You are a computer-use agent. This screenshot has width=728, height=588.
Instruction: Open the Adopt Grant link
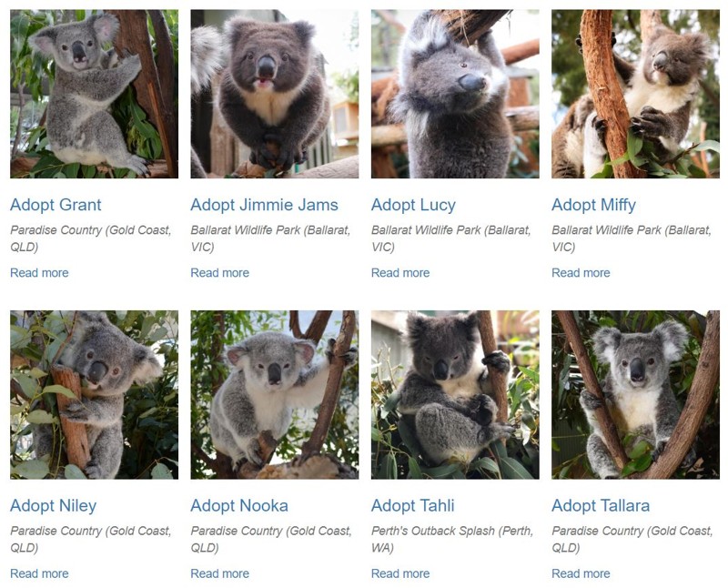pyautogui.click(x=56, y=205)
